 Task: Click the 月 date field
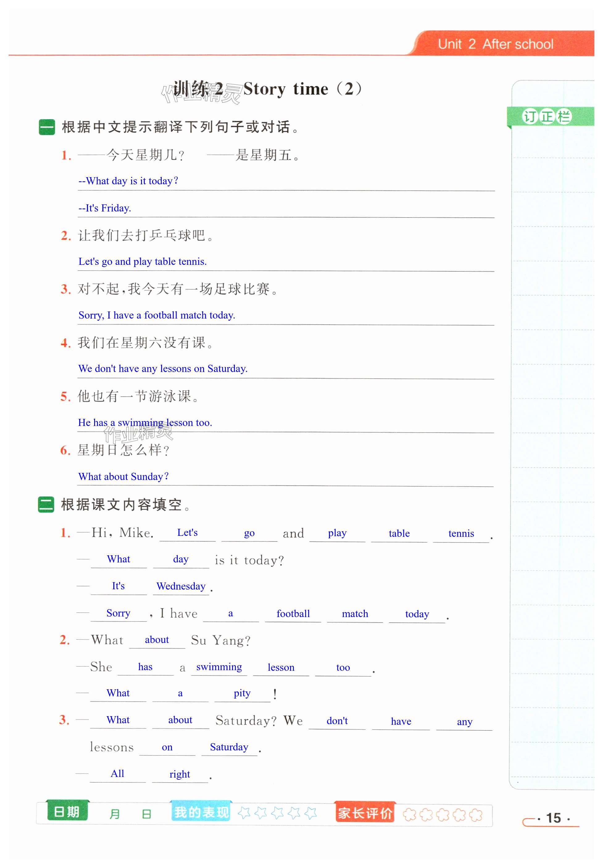tap(114, 814)
